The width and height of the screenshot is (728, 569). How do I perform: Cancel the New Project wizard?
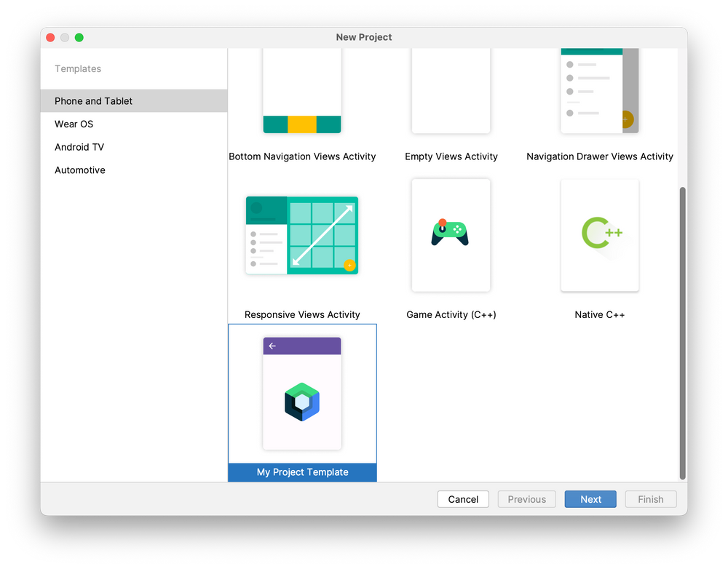tap(463, 499)
